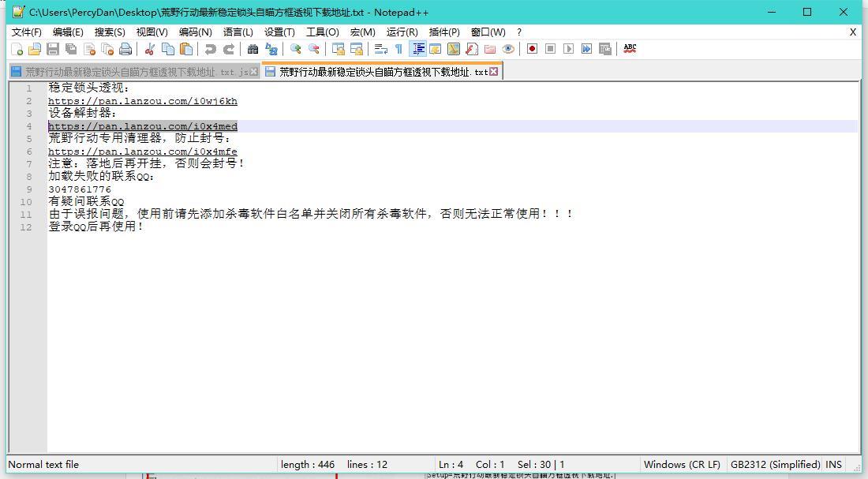This screenshot has width=868, height=479.
Task: Redo the action via toolbar arrow
Action: 229,49
